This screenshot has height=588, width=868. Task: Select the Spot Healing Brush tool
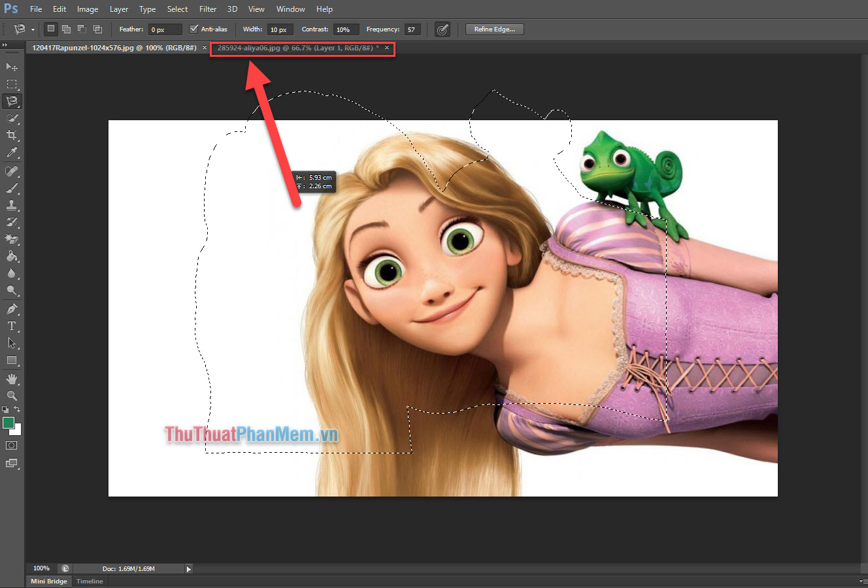click(12, 171)
